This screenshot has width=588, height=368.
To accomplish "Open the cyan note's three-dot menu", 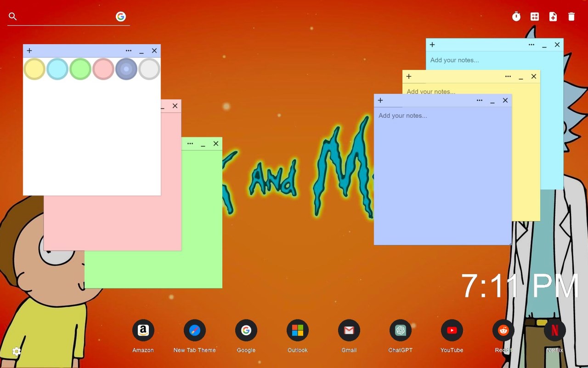I will tap(531, 45).
